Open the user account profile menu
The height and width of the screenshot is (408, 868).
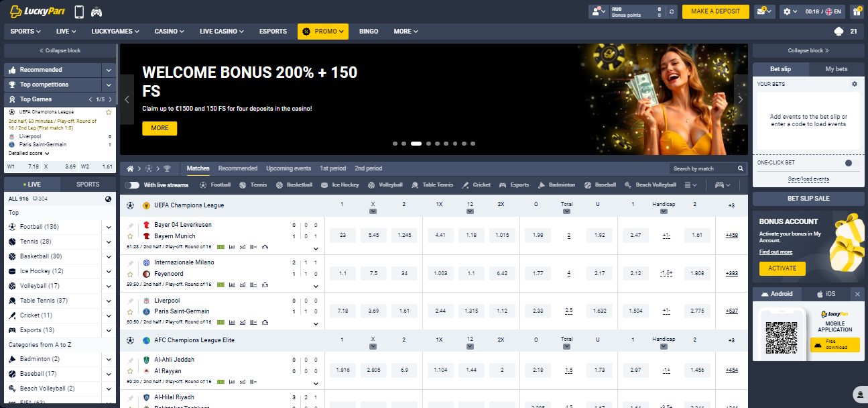pos(598,11)
